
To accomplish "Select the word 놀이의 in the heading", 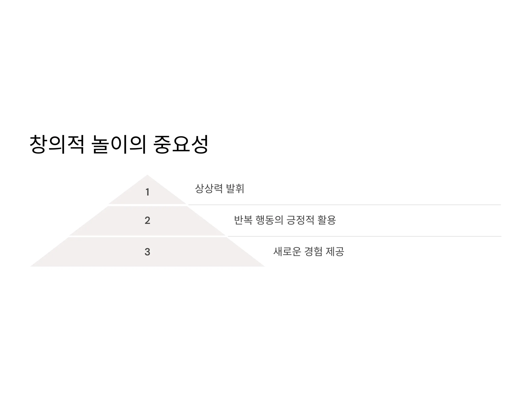I will point(119,144).
